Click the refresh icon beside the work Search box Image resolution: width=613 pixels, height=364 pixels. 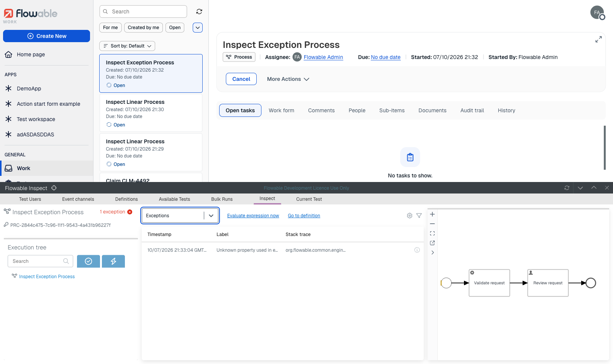pos(199,11)
